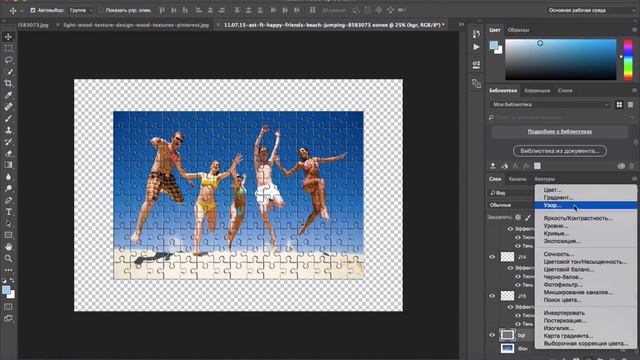The image size is (640, 360).
Task: Change screen mode from toolbar bottom
Action: pyautogui.click(x=8, y=318)
